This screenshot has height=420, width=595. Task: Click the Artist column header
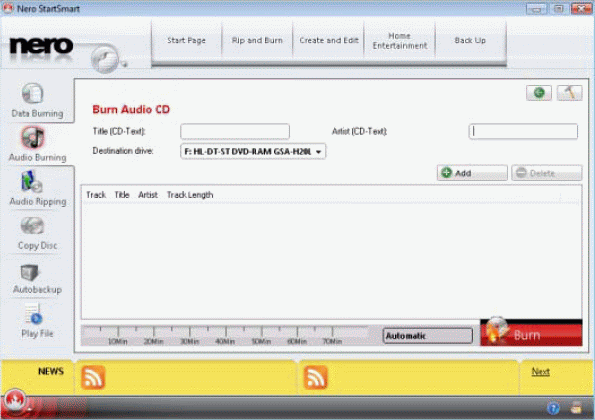148,195
